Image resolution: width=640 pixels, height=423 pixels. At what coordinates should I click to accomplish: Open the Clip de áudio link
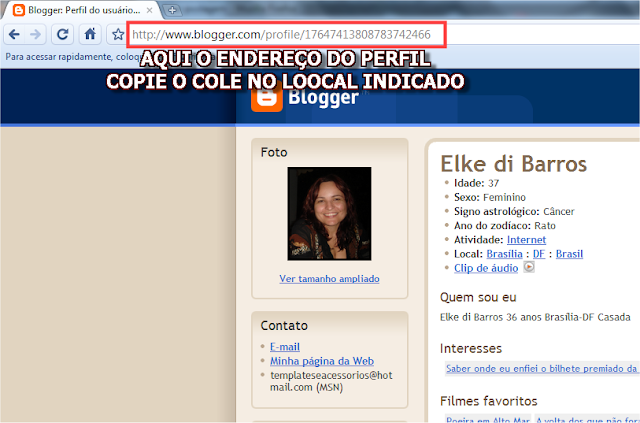486,268
